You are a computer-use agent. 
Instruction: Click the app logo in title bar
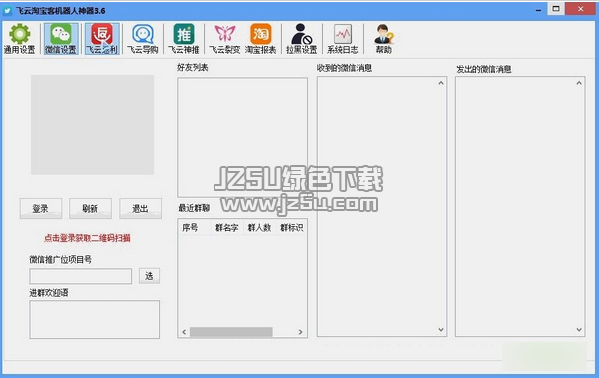[7, 11]
